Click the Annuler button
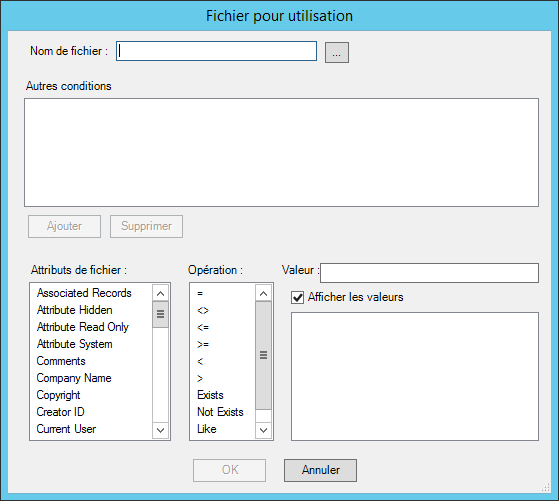Image resolution: width=559 pixels, height=501 pixels. click(320, 470)
